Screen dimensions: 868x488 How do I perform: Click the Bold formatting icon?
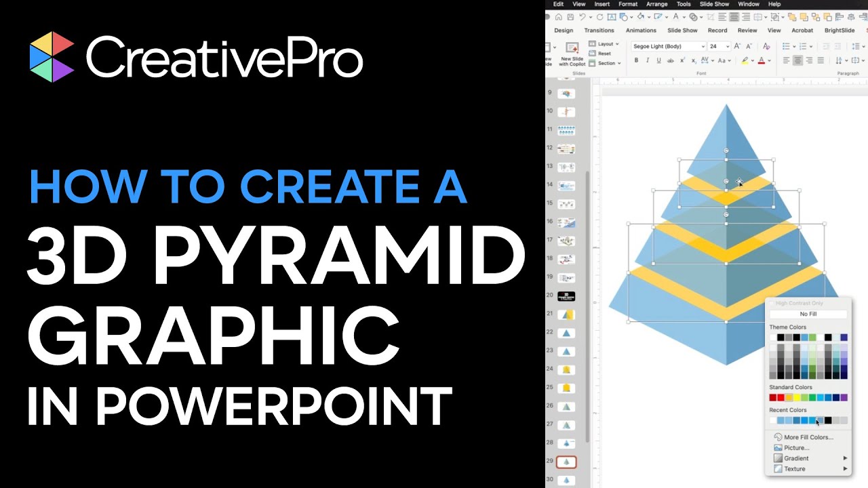point(637,60)
